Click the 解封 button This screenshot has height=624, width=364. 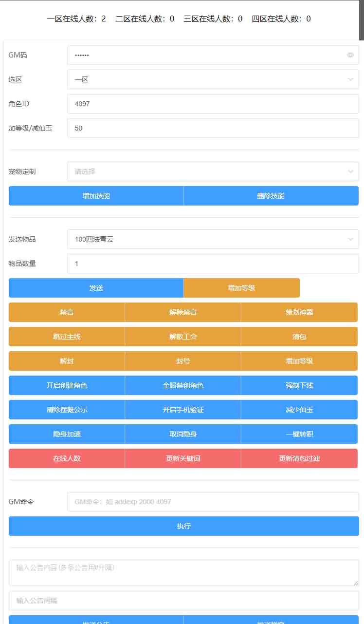[67, 361]
